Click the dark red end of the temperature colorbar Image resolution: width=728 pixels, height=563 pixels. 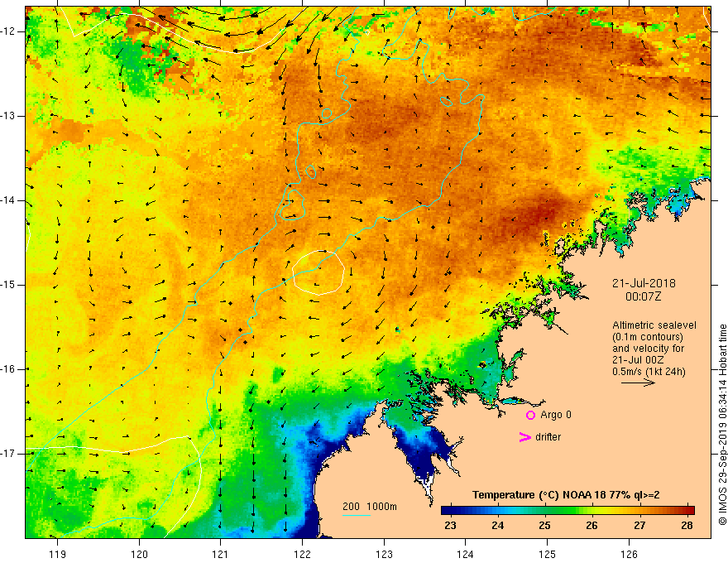point(689,510)
